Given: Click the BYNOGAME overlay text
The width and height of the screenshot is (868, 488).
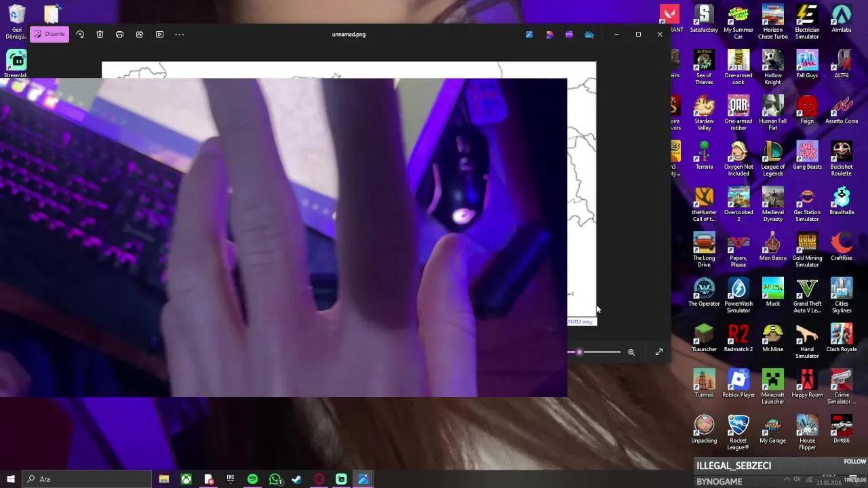Looking at the screenshot, I should coord(719,481).
